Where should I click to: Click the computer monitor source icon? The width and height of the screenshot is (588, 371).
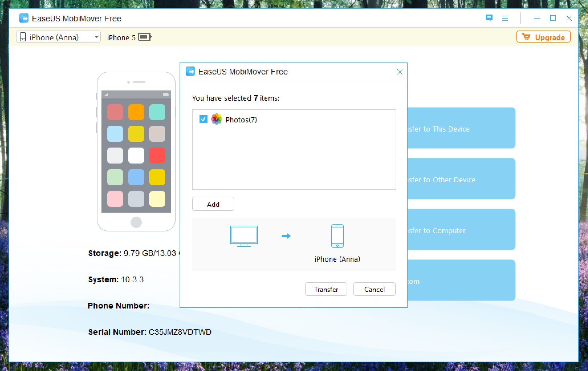(x=244, y=236)
